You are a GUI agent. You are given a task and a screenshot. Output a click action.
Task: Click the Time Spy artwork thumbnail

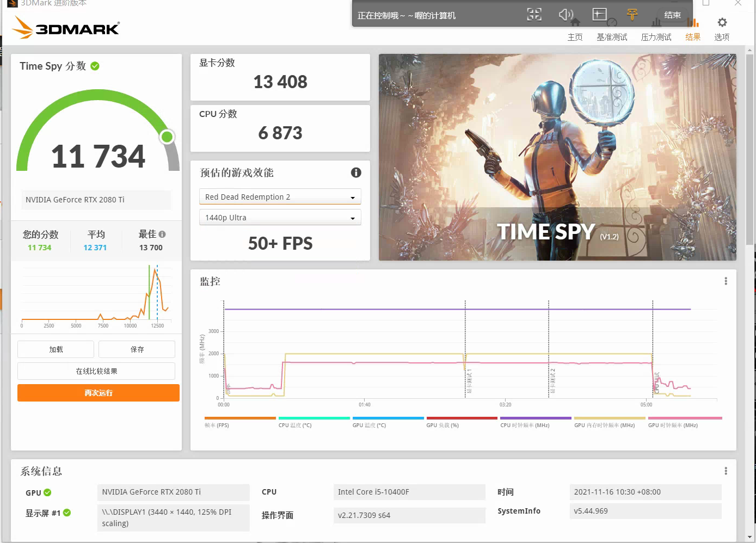(x=557, y=157)
